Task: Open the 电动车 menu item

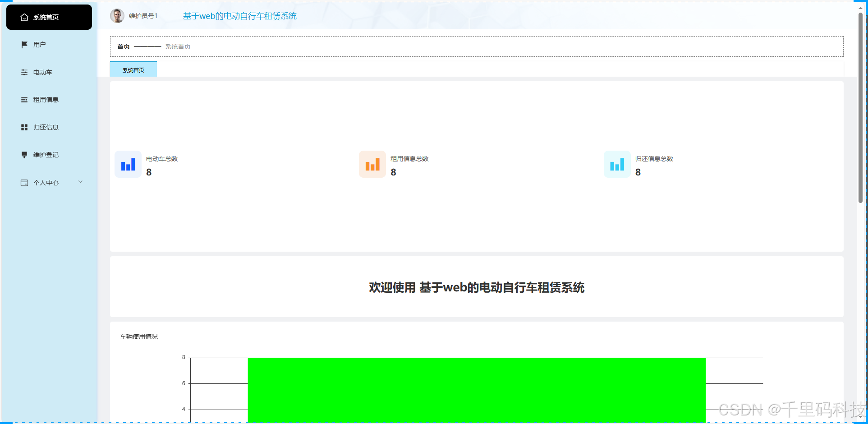Action: click(49, 72)
